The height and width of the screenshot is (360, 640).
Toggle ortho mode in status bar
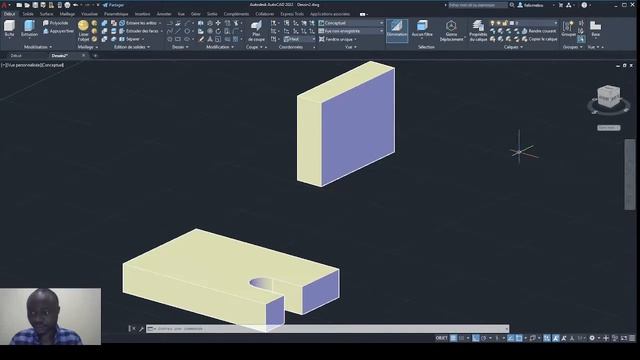coord(476,338)
